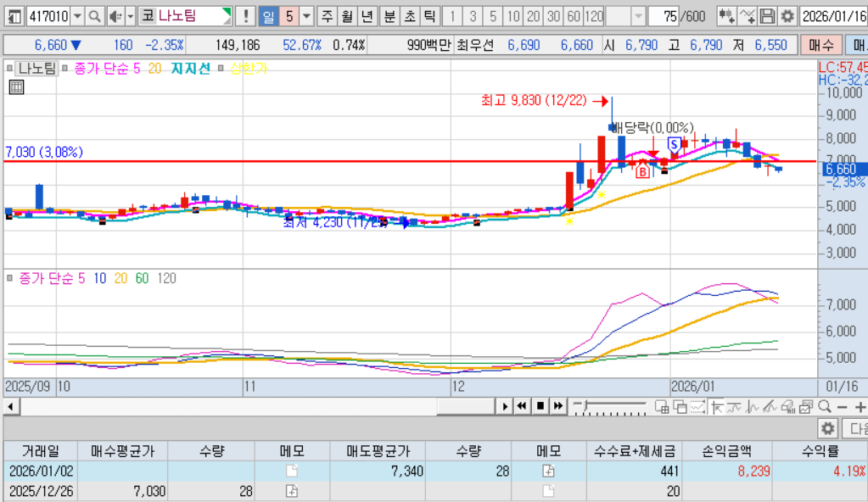Open the period value 5 dropdown arrow
The height and width of the screenshot is (502, 868).
tap(306, 17)
